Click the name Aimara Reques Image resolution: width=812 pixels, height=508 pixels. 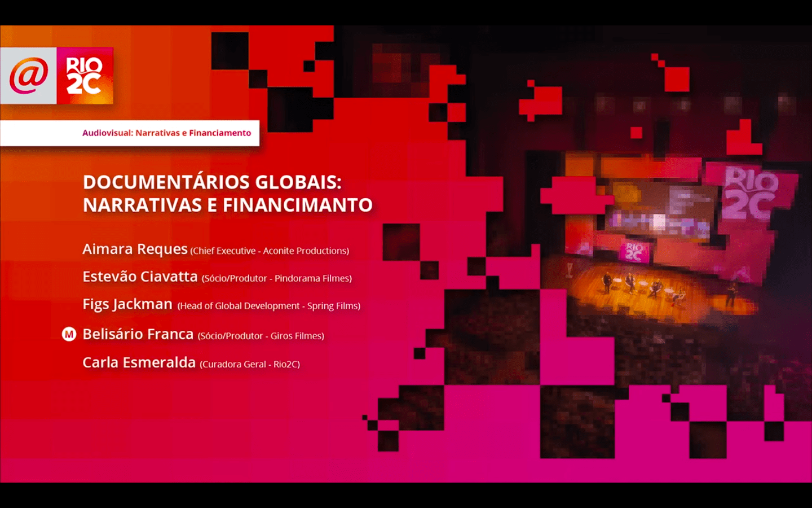pos(135,249)
